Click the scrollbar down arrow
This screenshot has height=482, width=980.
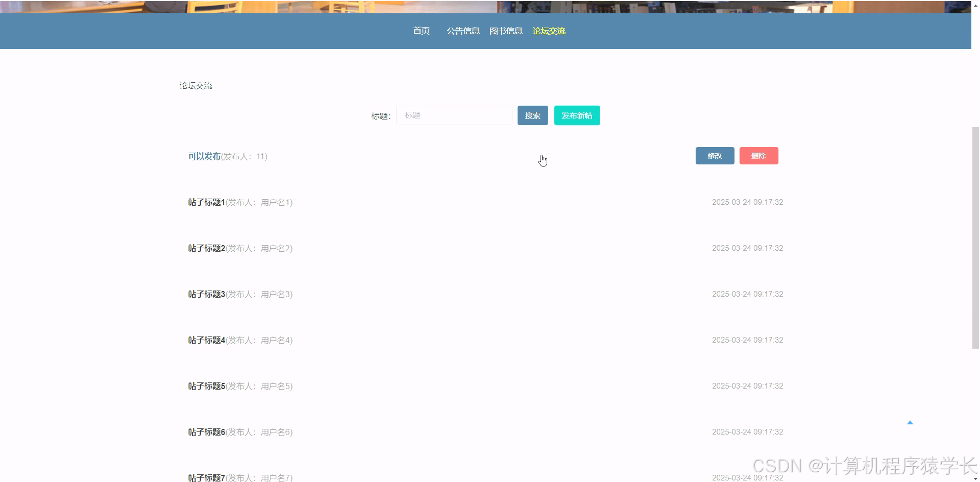975,478
